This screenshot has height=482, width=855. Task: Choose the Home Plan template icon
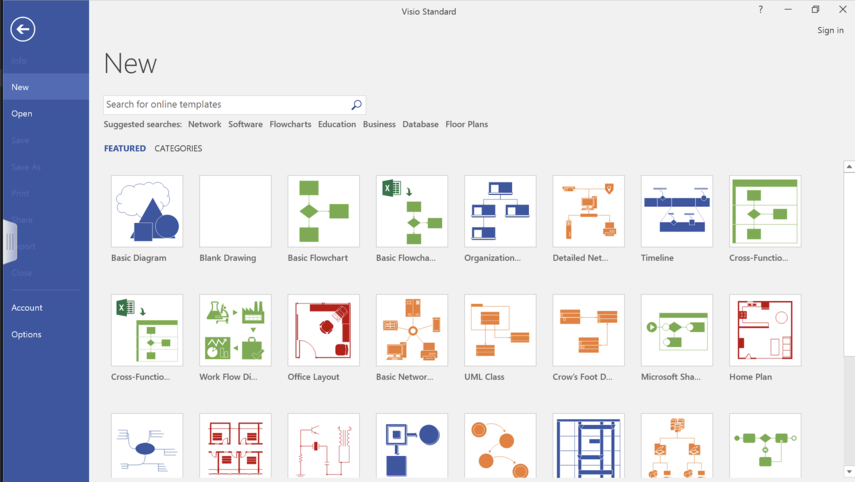tap(765, 330)
